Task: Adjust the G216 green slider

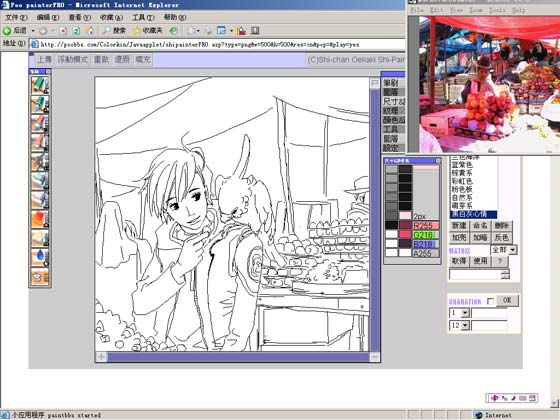Action: tap(426, 235)
